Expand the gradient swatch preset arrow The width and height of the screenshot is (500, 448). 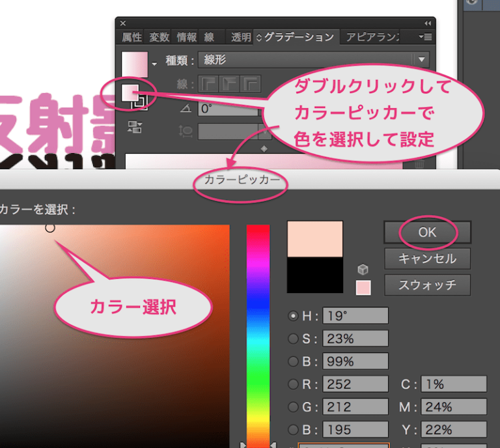pos(154,64)
